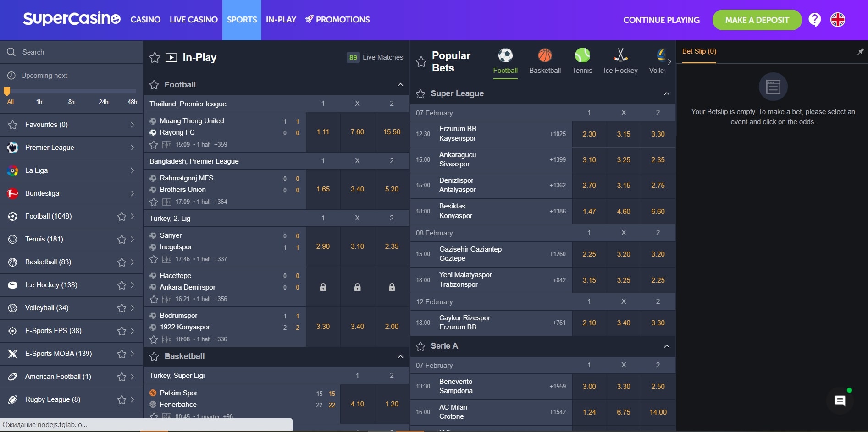Open match stats icon for Sariyer game
The width and height of the screenshot is (868, 432).
point(166,259)
